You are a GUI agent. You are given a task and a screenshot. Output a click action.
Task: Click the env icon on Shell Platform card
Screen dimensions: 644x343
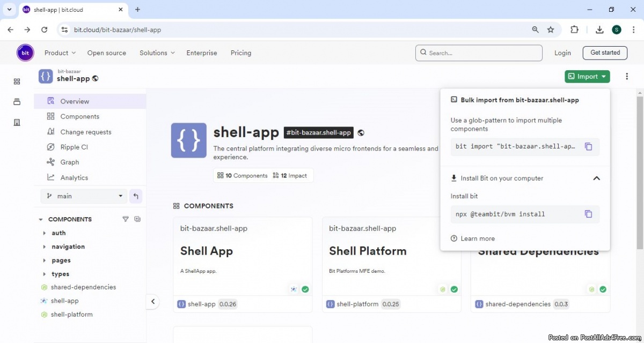443,289
